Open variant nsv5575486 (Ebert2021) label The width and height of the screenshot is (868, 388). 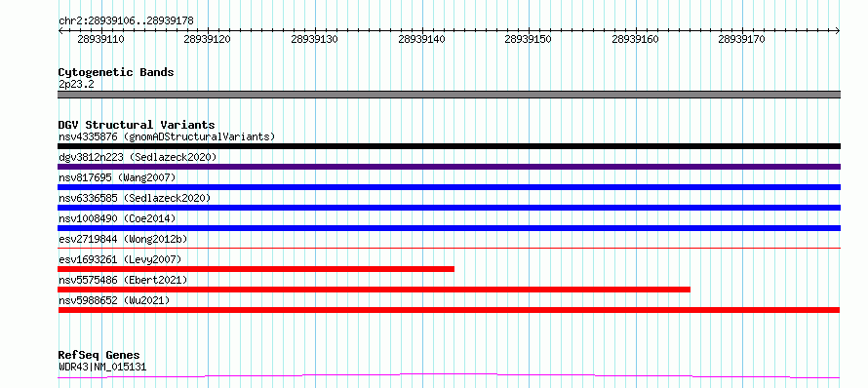(x=123, y=280)
